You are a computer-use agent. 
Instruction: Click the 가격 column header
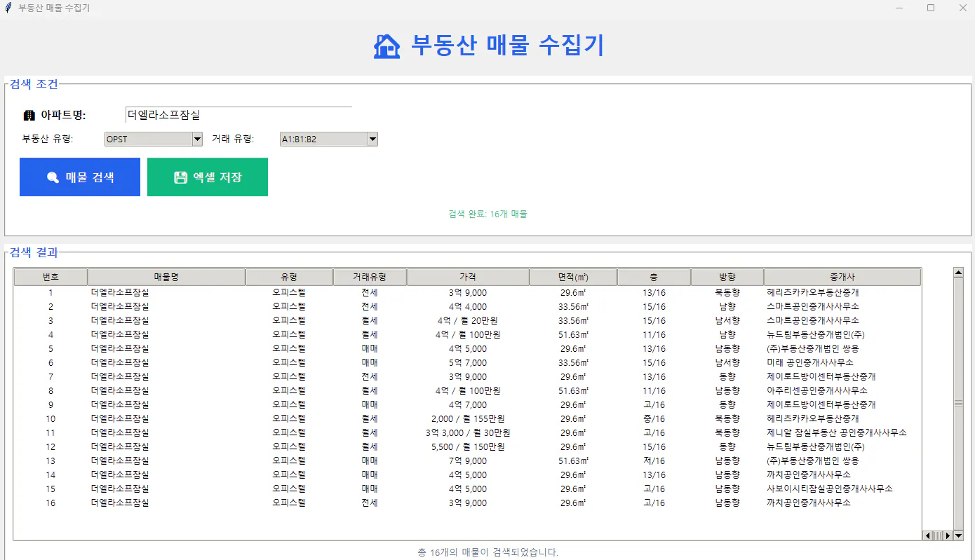pyautogui.click(x=468, y=277)
